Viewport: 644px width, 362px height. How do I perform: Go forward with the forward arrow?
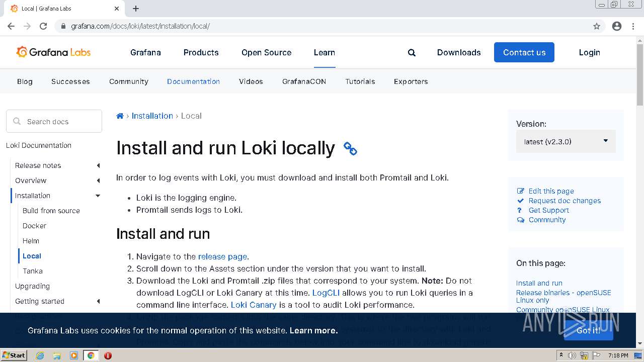[x=27, y=26]
